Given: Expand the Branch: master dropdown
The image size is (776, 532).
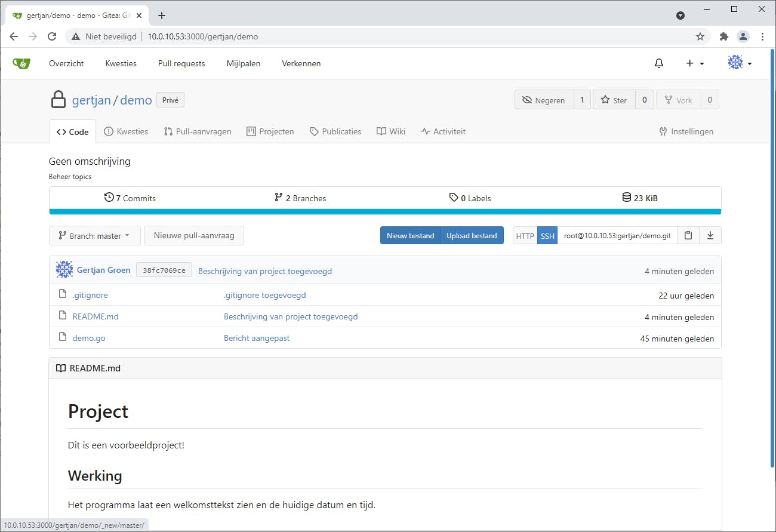Looking at the screenshot, I should tap(94, 236).
